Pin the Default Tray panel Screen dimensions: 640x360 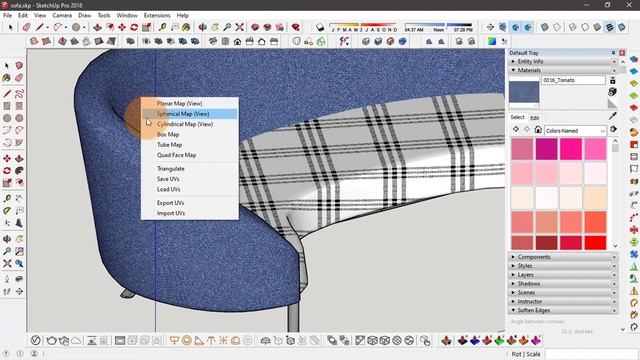coord(613,53)
